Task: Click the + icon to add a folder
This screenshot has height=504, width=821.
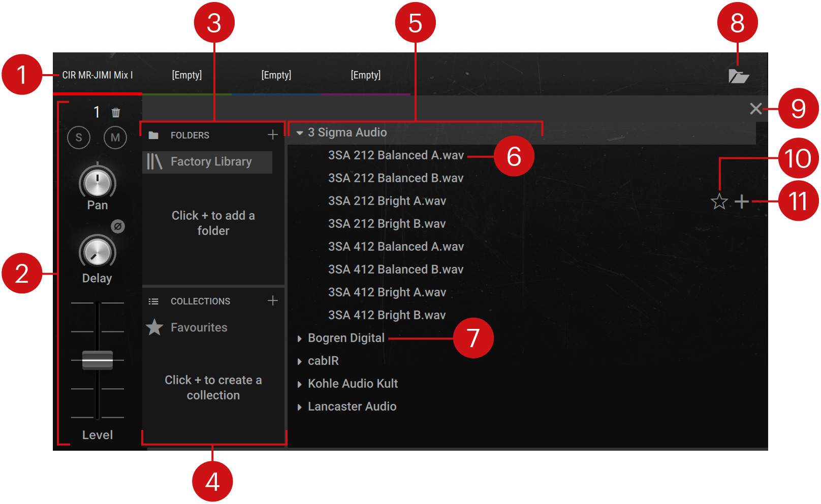Action: tap(273, 135)
